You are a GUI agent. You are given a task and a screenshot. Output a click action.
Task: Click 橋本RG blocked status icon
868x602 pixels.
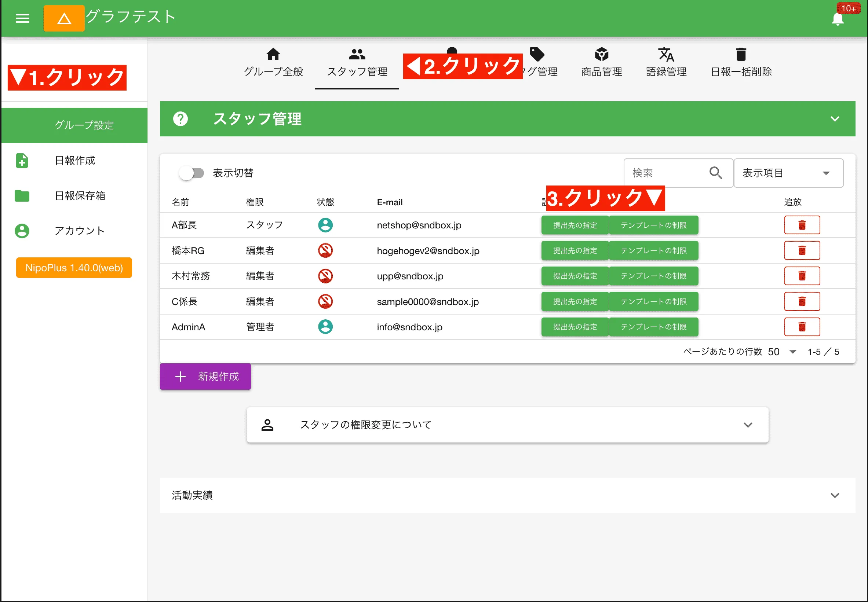(325, 250)
